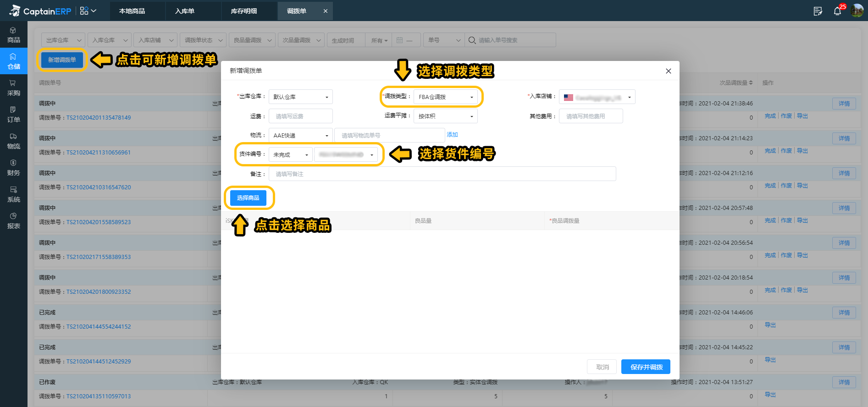The width and height of the screenshot is (868, 407).
Task: Click 导出 for the 21:12:16 order
Action: tap(802, 186)
